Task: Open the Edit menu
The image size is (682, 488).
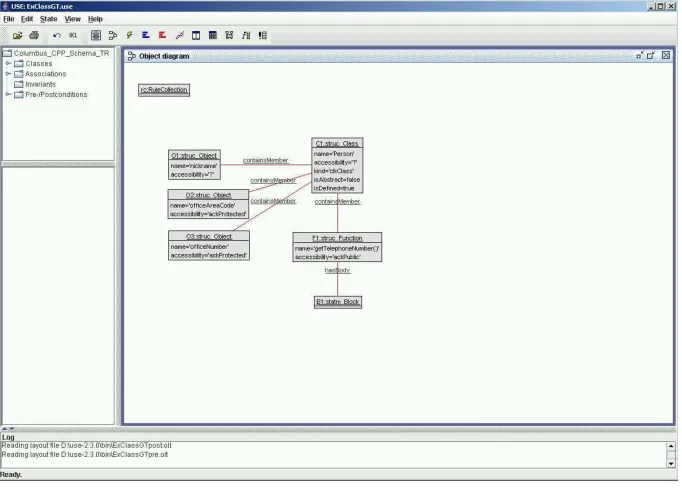Action: pyautogui.click(x=27, y=19)
